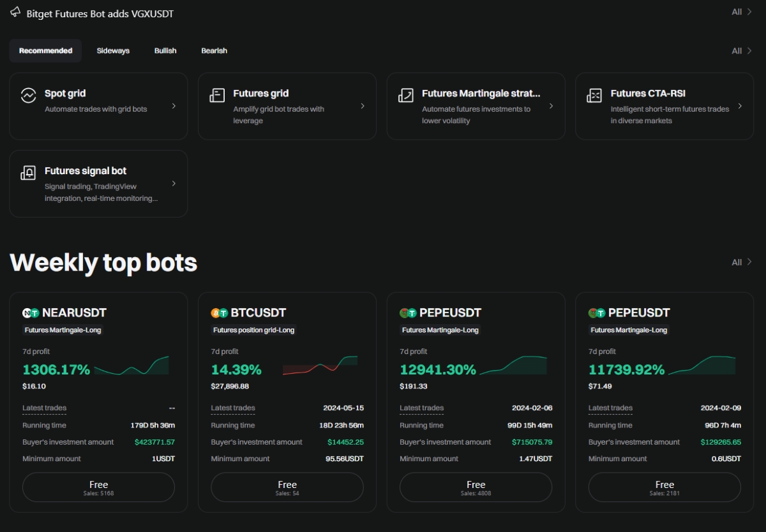Select the Bullish tab
Viewport: 766px width, 532px height.
pos(165,51)
